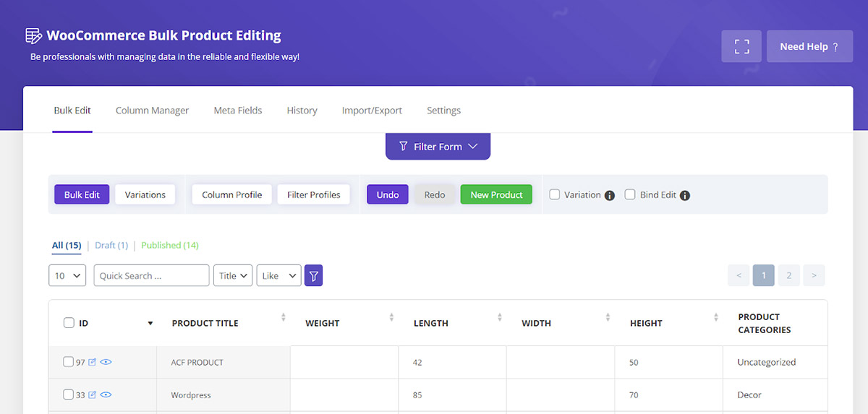
Task: Click length value 85 cell
Action: click(452, 395)
